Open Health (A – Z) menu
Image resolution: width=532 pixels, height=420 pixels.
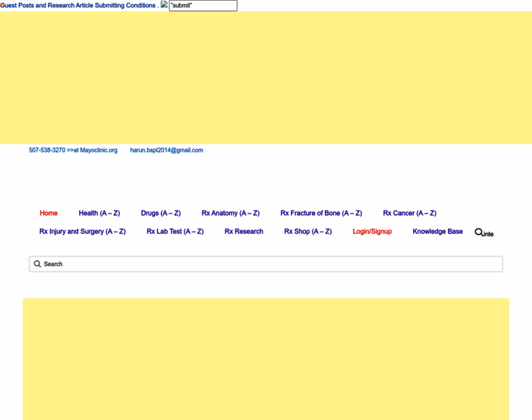coord(99,213)
